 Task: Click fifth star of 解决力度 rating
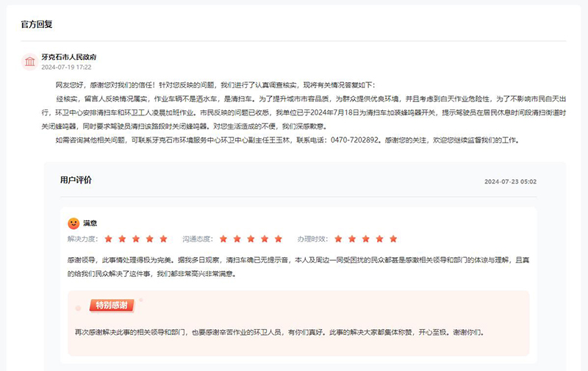163,239
